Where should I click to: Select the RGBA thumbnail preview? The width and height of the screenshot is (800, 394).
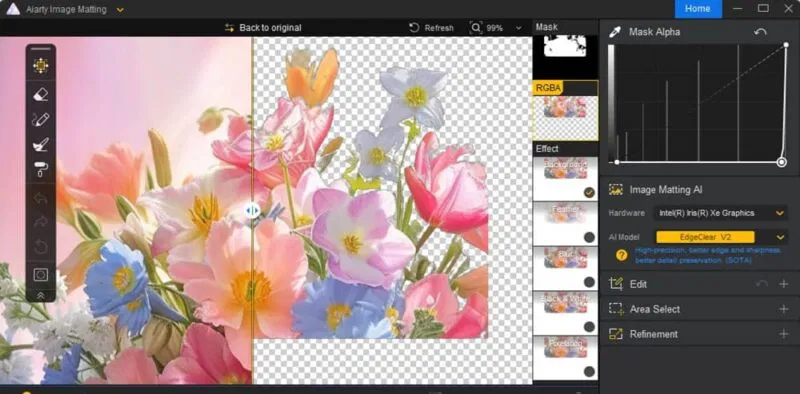(x=565, y=111)
